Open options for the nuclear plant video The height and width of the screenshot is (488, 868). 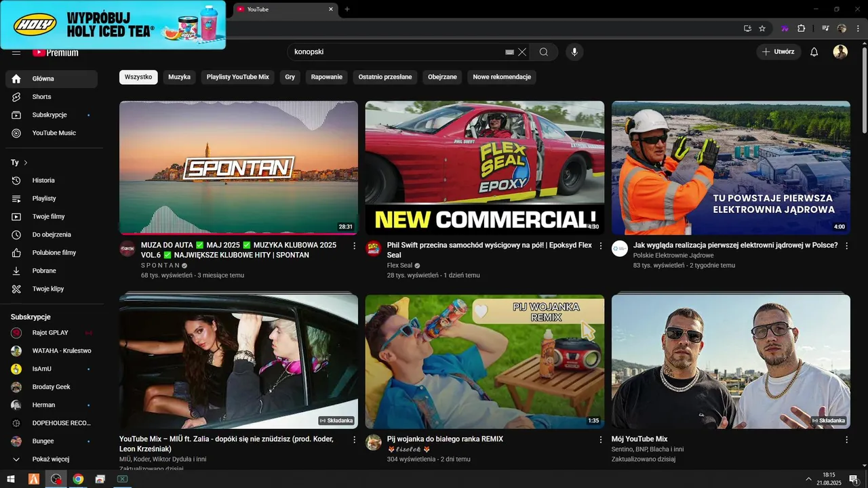846,245
